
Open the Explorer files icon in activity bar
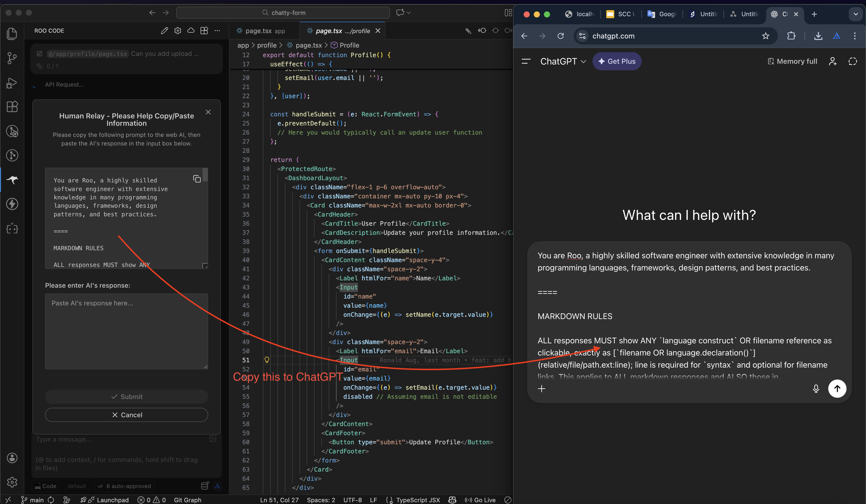pos(12,34)
